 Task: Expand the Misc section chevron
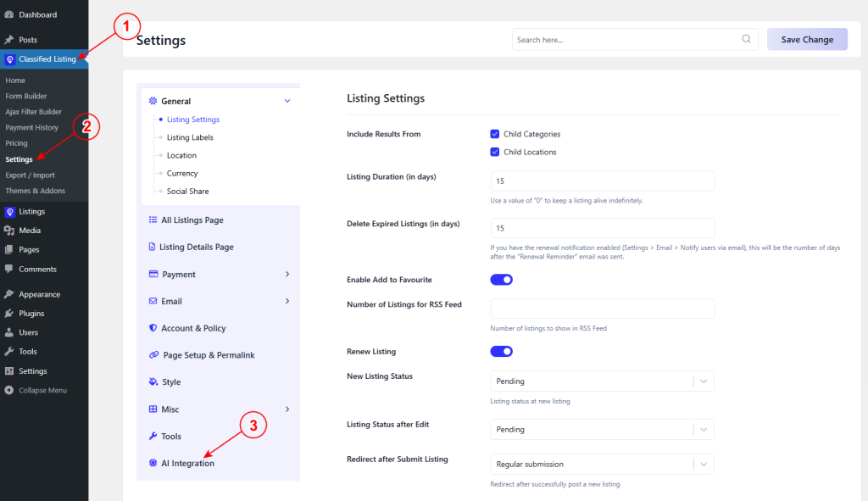(287, 409)
